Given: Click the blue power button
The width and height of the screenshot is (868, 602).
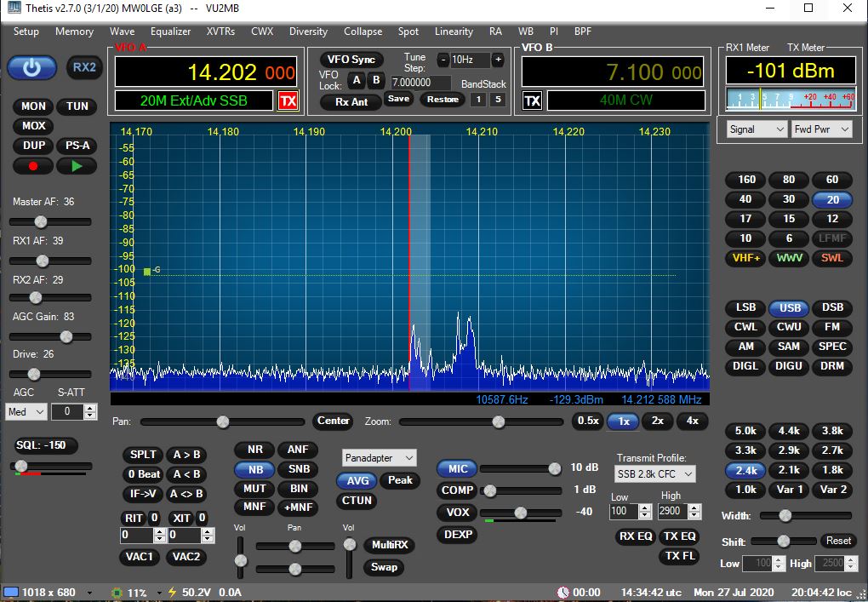Looking at the screenshot, I should [31, 67].
